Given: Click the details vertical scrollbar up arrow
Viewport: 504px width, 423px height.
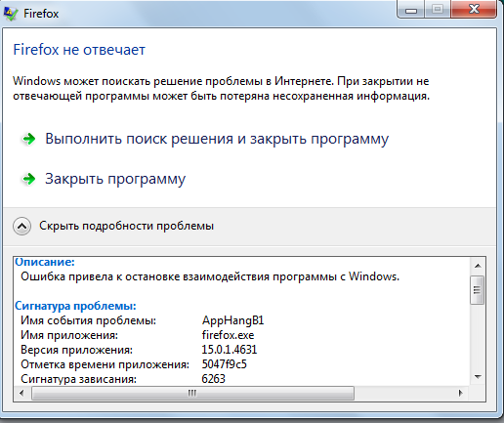Looking at the screenshot, I should pyautogui.click(x=478, y=266).
